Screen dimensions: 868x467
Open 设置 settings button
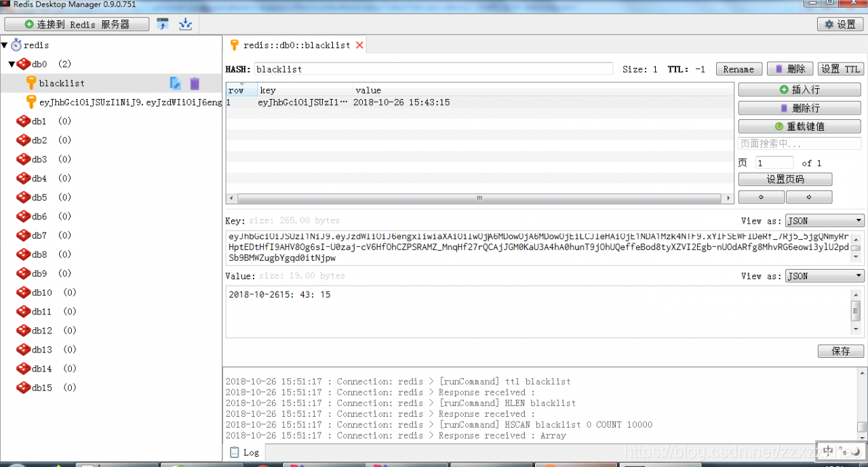(x=840, y=24)
